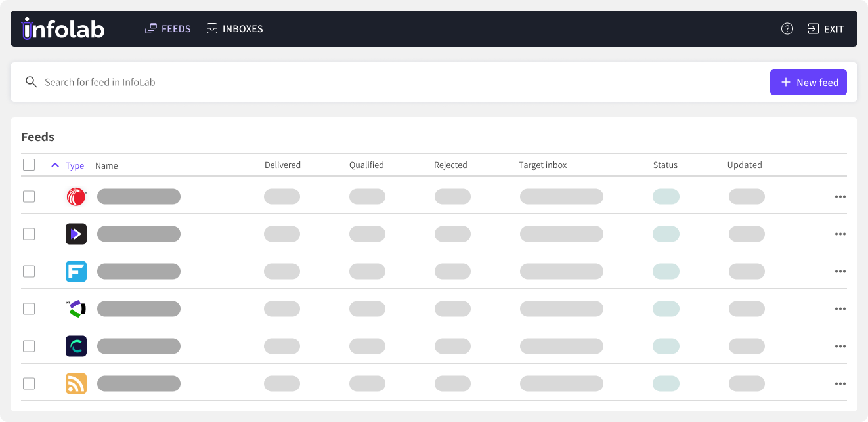Select the checkbox for the first feed row
This screenshot has height=422, width=868.
(x=29, y=196)
